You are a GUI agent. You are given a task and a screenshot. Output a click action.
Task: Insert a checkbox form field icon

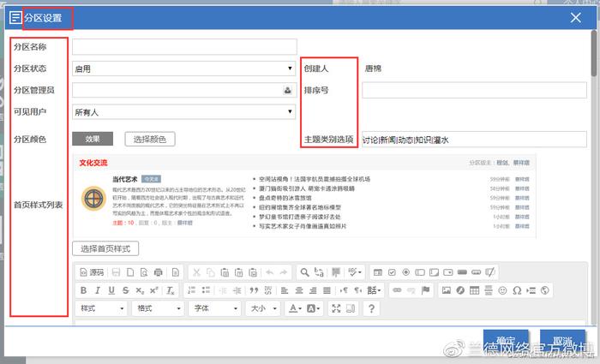pyautogui.click(x=392, y=272)
